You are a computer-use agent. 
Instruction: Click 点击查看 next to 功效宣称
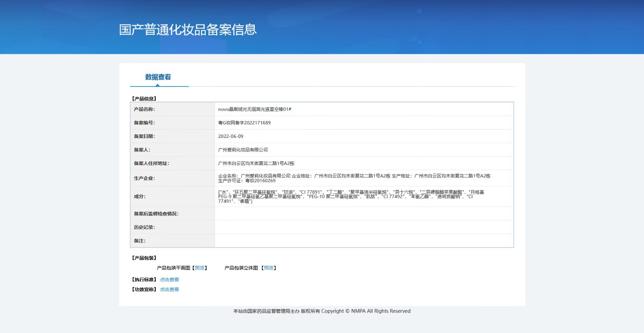(x=169, y=290)
